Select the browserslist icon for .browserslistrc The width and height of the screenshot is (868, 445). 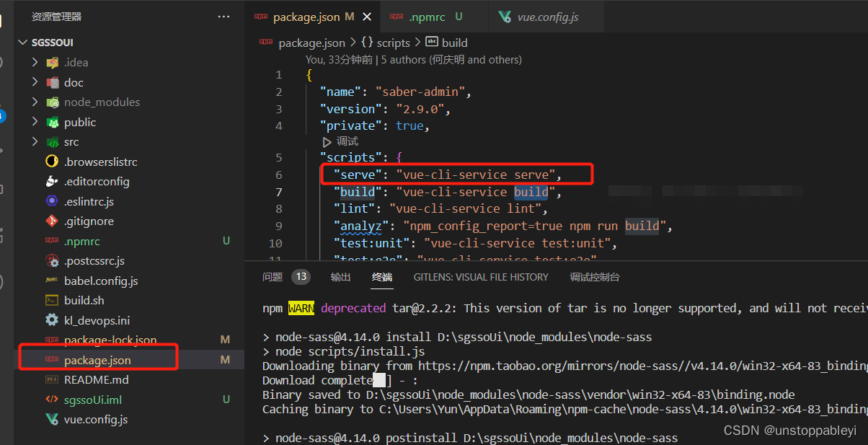53,161
